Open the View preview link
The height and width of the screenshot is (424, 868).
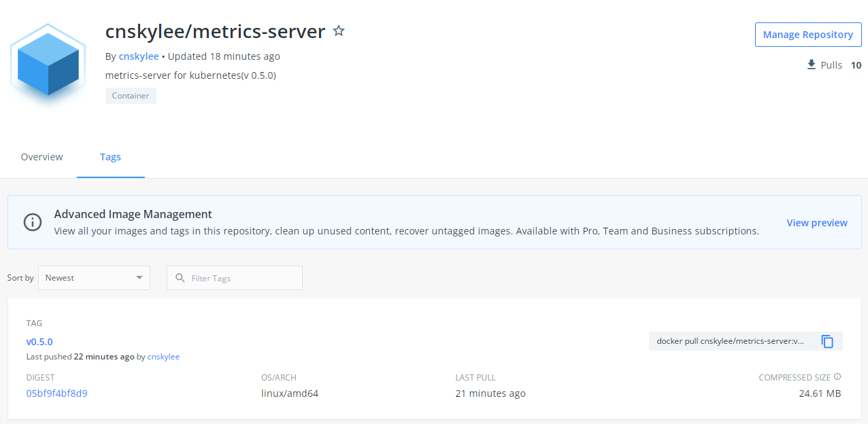click(817, 222)
